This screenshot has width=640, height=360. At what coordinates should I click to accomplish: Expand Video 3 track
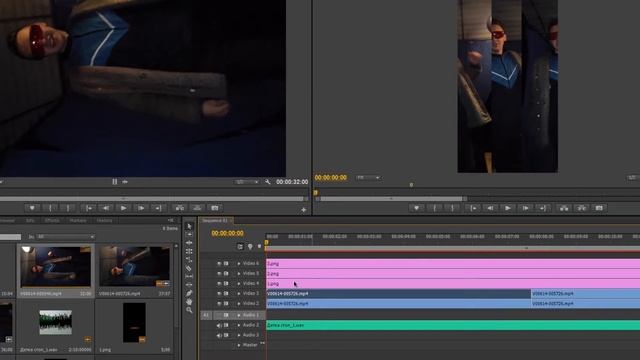point(239,293)
